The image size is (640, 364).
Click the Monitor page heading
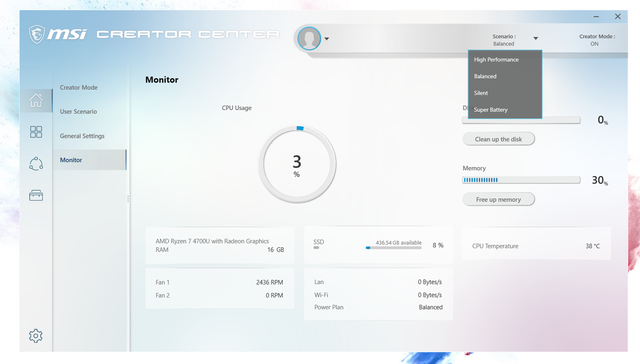[162, 80]
